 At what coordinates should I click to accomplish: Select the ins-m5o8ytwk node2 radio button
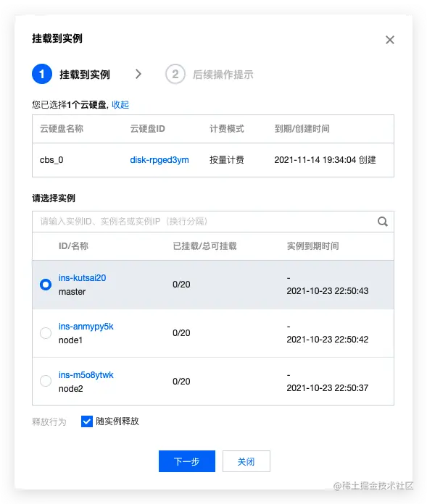(46, 381)
